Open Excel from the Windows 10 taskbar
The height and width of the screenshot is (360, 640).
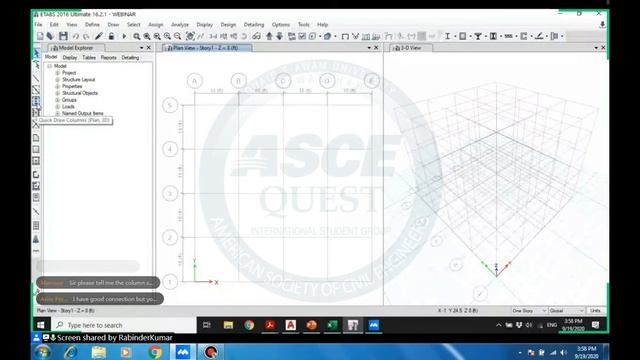click(x=332, y=325)
